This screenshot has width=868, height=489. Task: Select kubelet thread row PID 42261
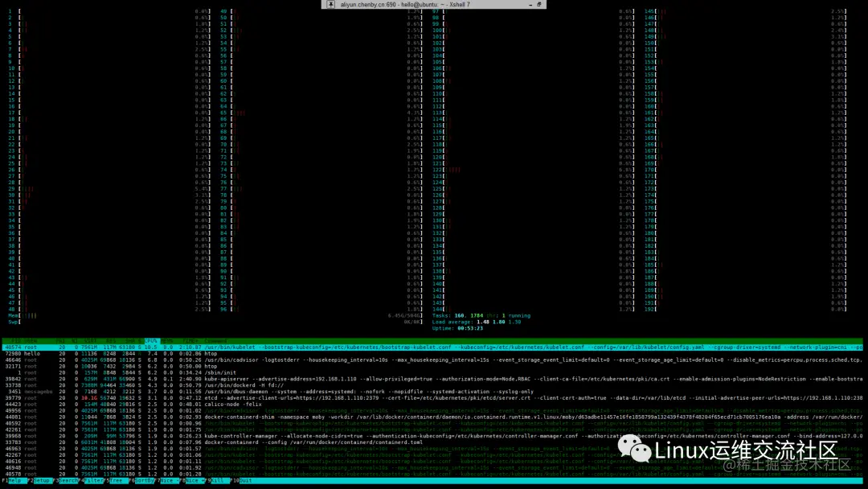pyautogui.click(x=433, y=429)
